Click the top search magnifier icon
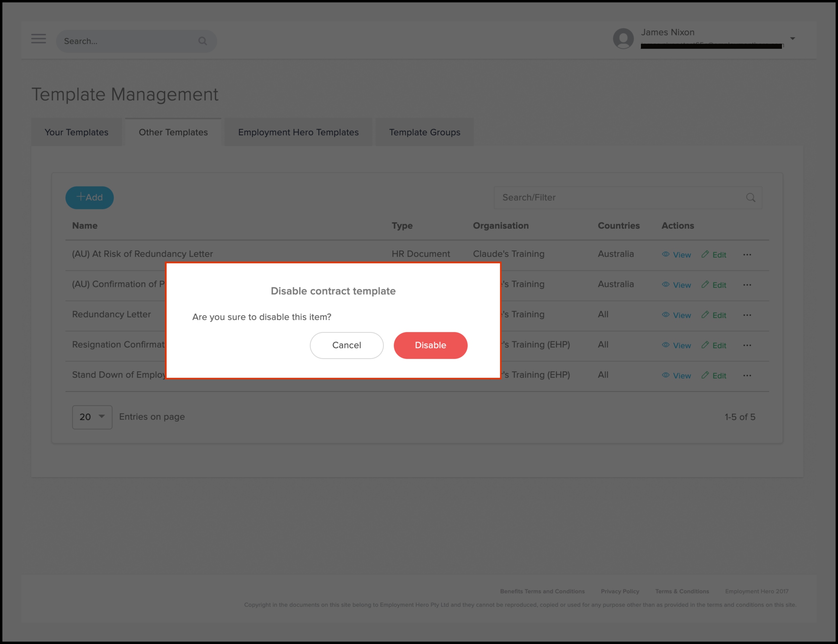838x644 pixels. click(x=202, y=41)
